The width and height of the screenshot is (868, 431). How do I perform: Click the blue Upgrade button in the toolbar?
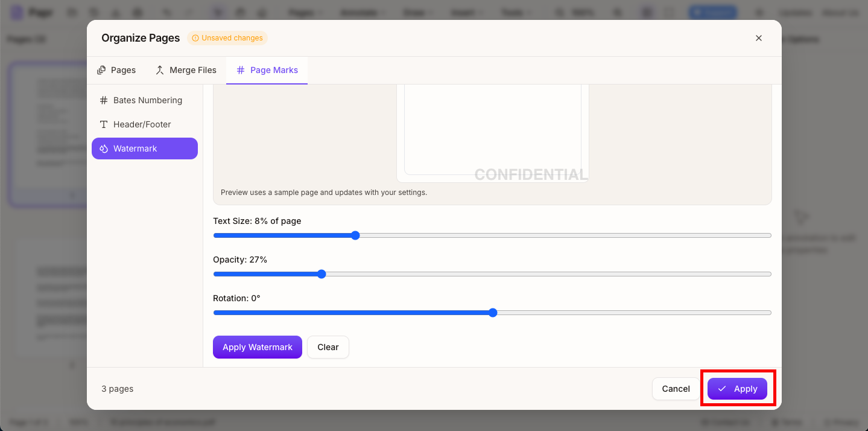(712, 11)
